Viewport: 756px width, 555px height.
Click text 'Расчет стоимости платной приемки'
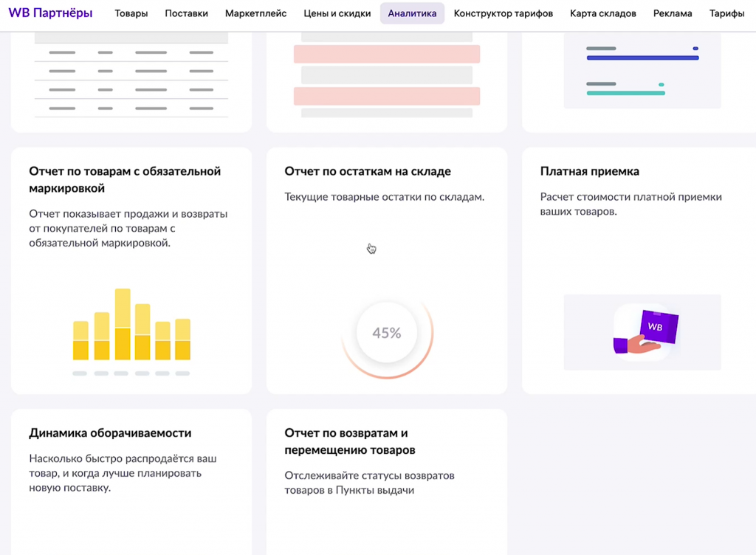point(630,197)
